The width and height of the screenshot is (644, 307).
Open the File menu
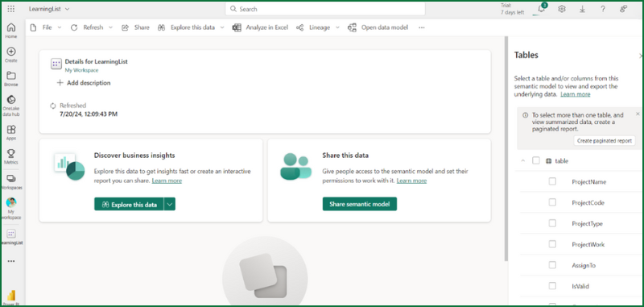tap(46, 27)
